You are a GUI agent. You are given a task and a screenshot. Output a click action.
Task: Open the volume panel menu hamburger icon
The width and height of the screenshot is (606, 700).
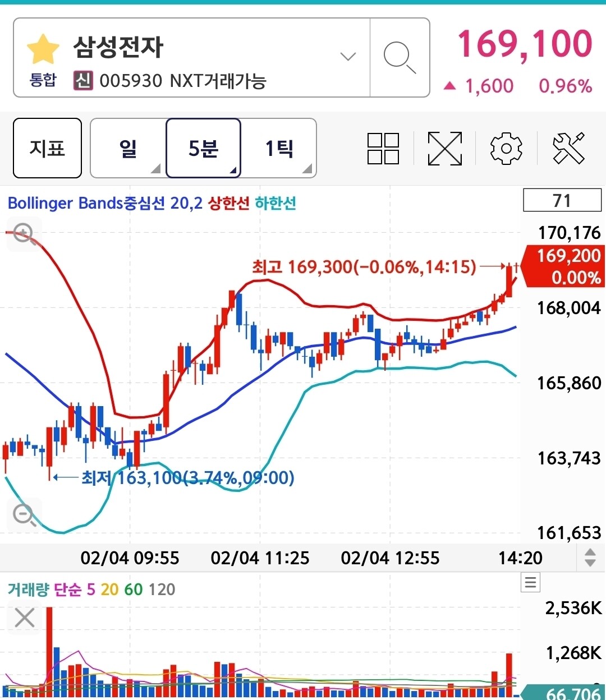(x=530, y=582)
